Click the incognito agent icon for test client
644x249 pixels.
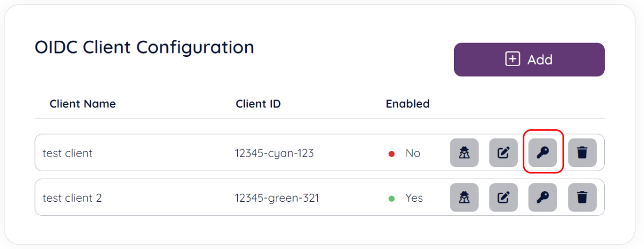464,153
